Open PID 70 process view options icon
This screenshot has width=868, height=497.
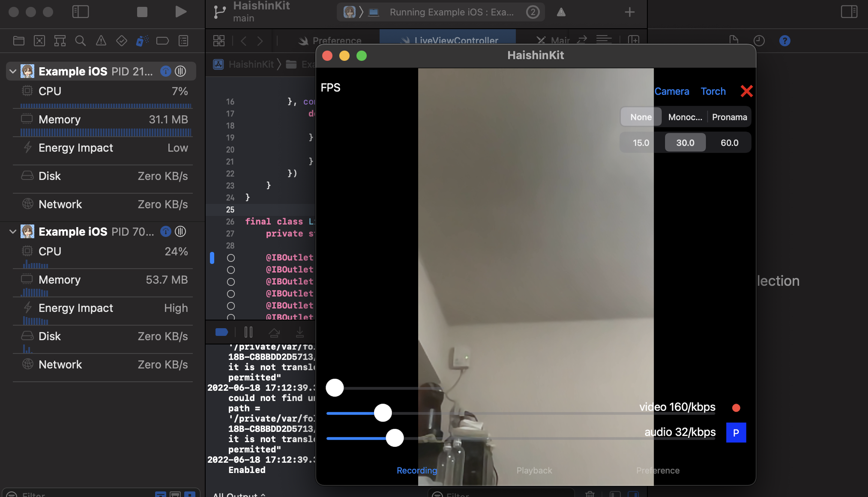tap(181, 231)
